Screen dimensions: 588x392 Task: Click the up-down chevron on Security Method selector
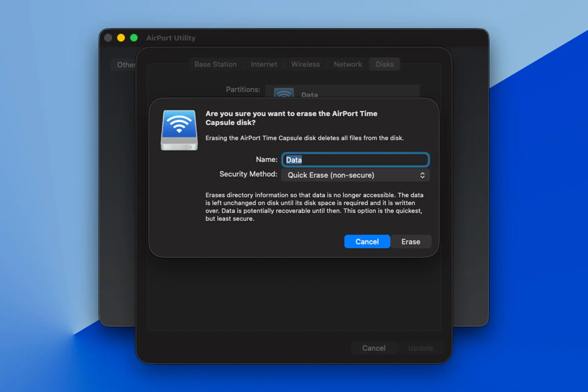pos(423,175)
